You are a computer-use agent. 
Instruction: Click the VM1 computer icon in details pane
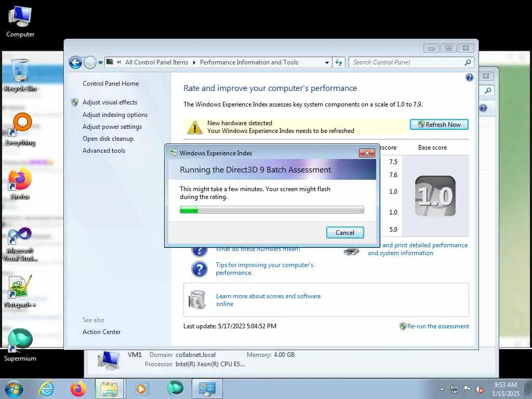point(109,361)
